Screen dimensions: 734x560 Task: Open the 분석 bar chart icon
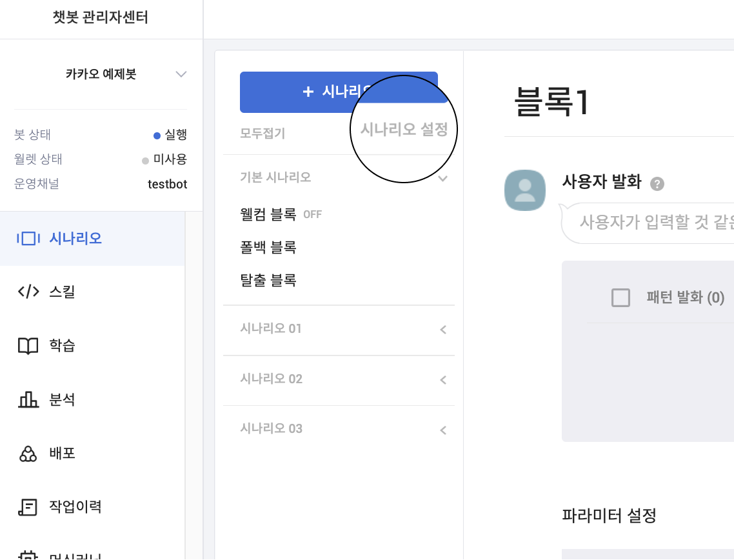(28, 400)
